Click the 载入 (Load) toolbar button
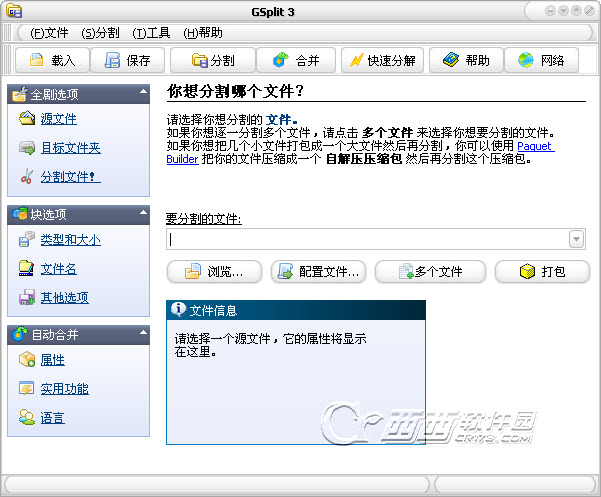 point(53,61)
